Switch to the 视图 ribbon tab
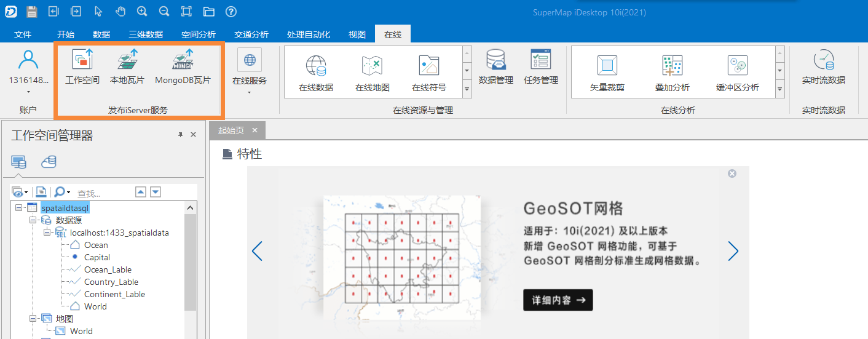Image resolution: width=868 pixels, height=339 pixels. coord(357,34)
